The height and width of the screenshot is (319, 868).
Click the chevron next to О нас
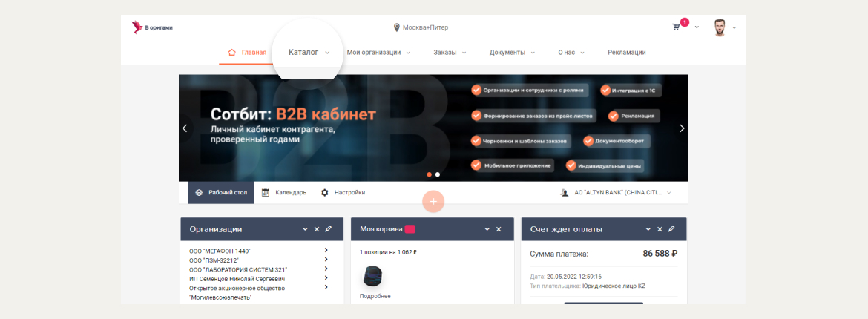pyautogui.click(x=582, y=53)
